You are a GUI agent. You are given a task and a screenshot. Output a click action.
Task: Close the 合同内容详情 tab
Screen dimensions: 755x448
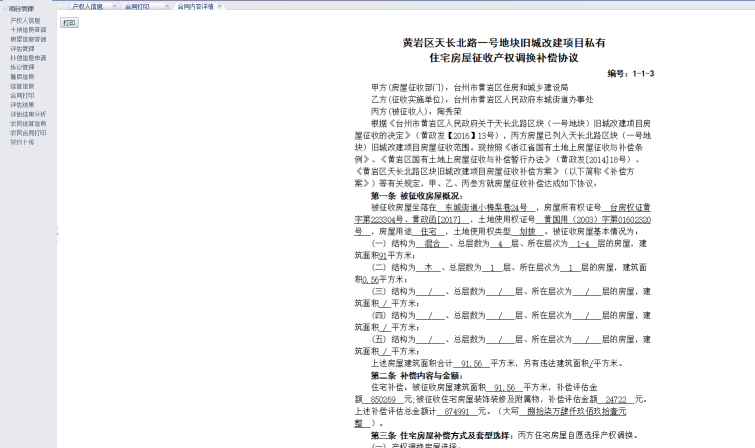(220, 6)
